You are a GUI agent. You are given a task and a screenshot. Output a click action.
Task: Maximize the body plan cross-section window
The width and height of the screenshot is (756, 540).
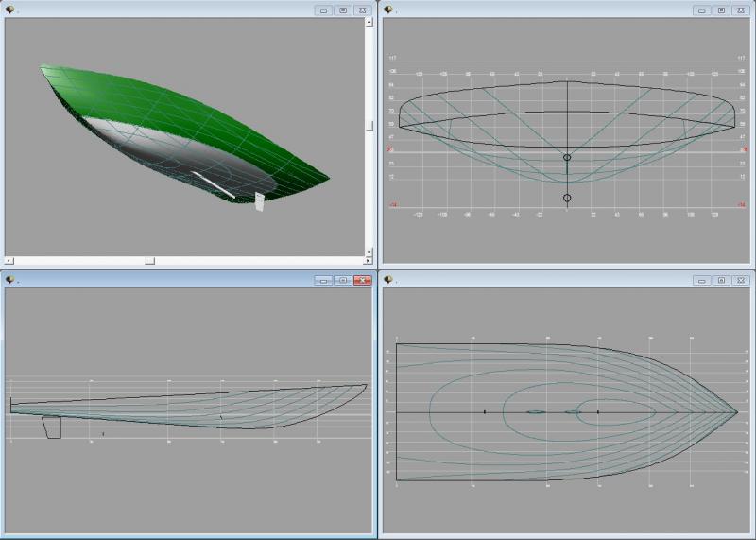[721, 10]
